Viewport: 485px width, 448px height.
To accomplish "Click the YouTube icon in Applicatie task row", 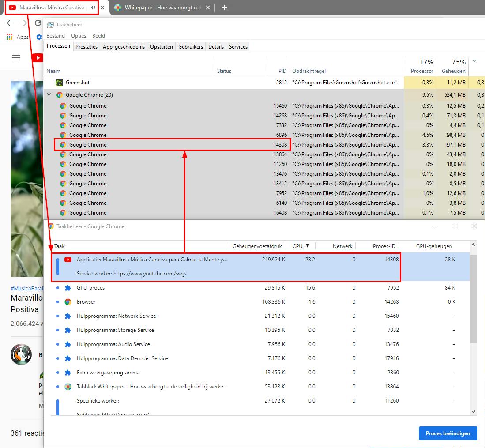I will point(68,260).
